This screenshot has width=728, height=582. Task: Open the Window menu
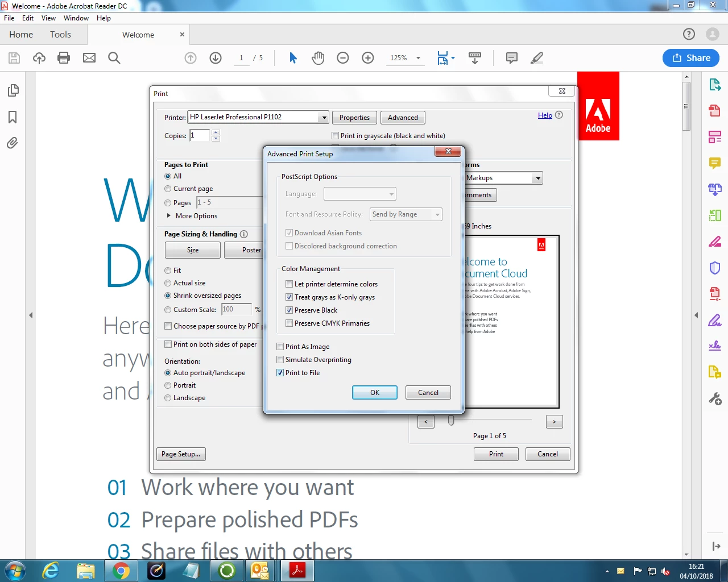76,18
